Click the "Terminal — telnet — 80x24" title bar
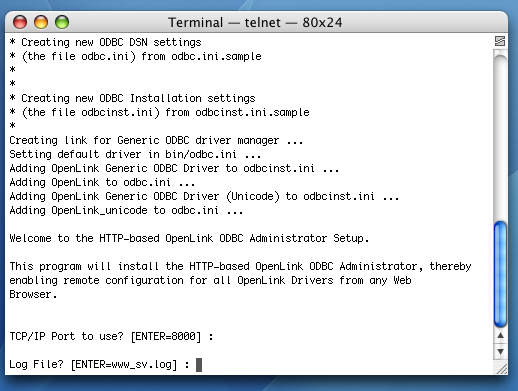This screenshot has width=518, height=391. (x=255, y=23)
